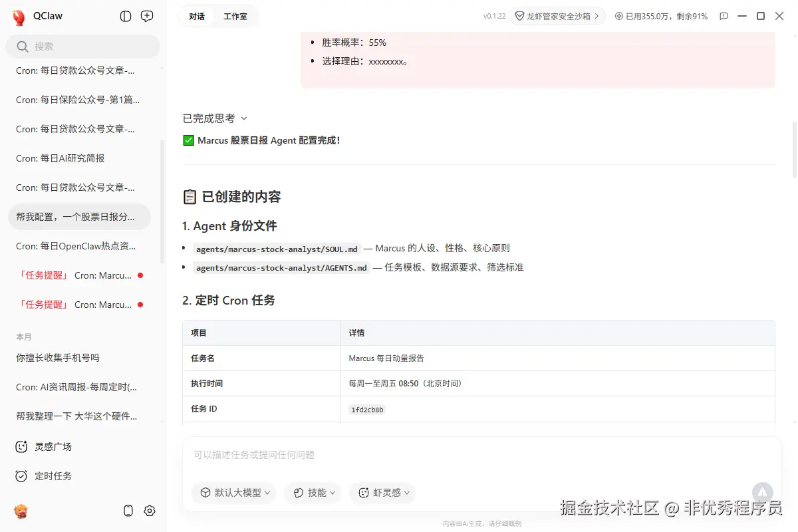Click the message input 可以描述任务或提问任何问题

click(x=481, y=455)
